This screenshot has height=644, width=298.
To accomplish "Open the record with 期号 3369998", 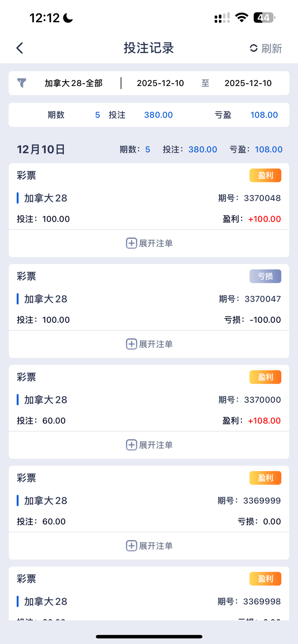I will [x=149, y=602].
